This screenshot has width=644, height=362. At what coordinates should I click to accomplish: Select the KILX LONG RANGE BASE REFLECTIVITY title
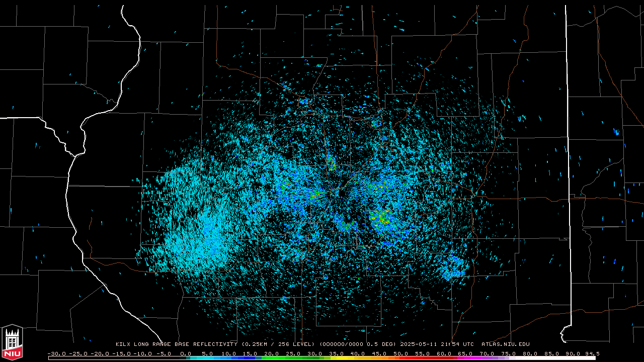(x=177, y=344)
